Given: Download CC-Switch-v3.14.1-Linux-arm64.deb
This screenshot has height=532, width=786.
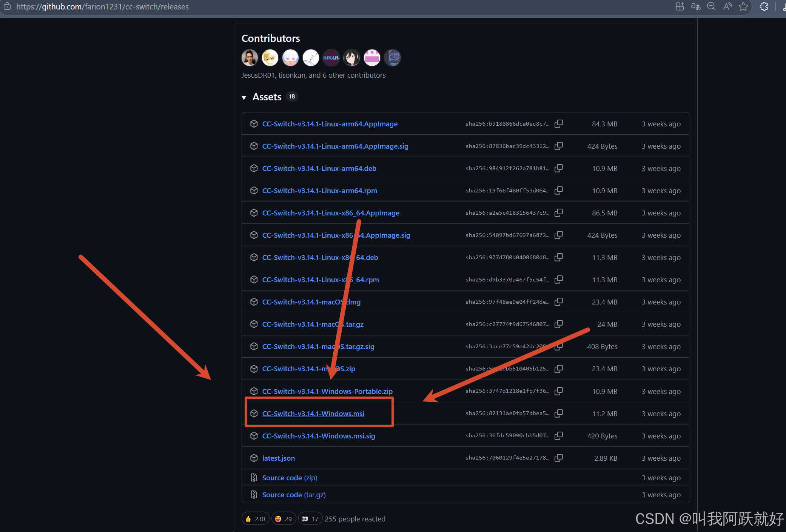Looking at the screenshot, I should click(x=319, y=168).
